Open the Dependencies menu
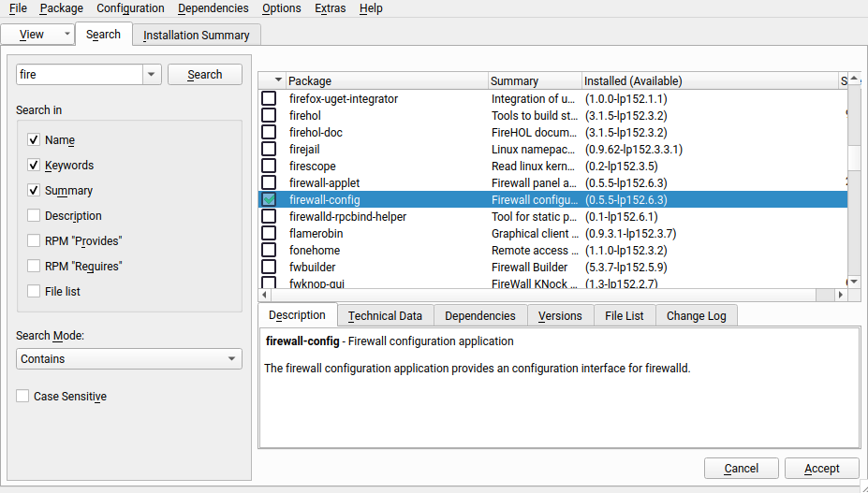Screen dimensions: 868x493 (x=213, y=8)
